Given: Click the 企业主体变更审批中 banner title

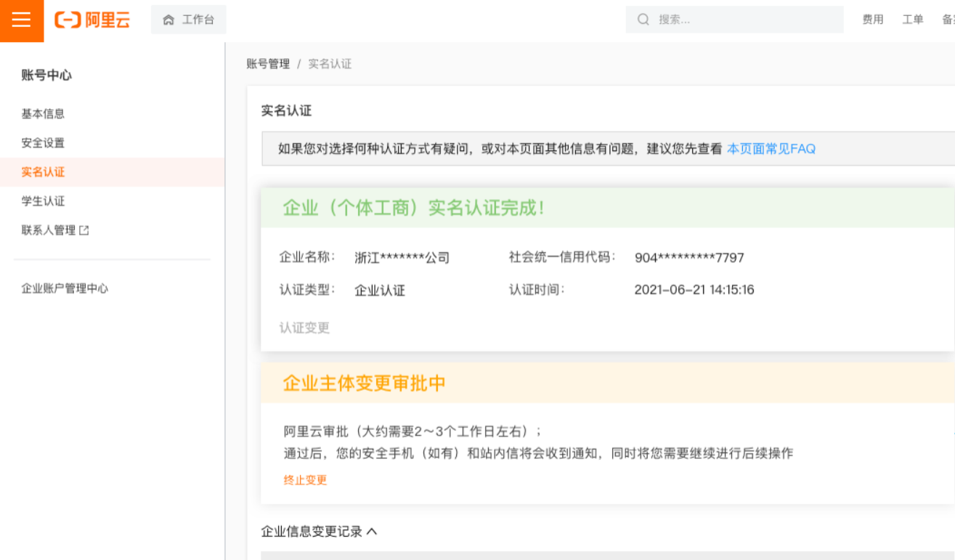Looking at the screenshot, I should (x=365, y=384).
